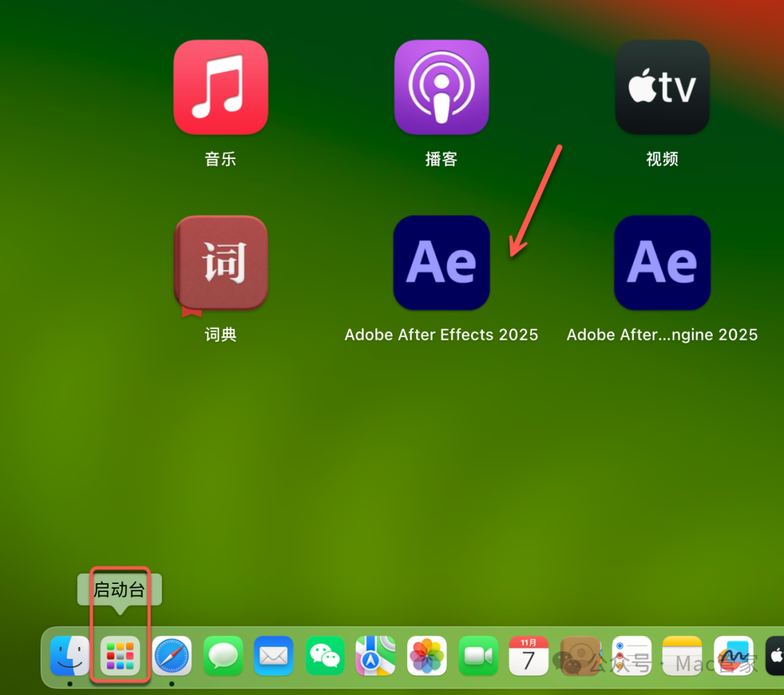
Task: Launch the Adobe After Effects 2025 icon
Action: coord(441,263)
